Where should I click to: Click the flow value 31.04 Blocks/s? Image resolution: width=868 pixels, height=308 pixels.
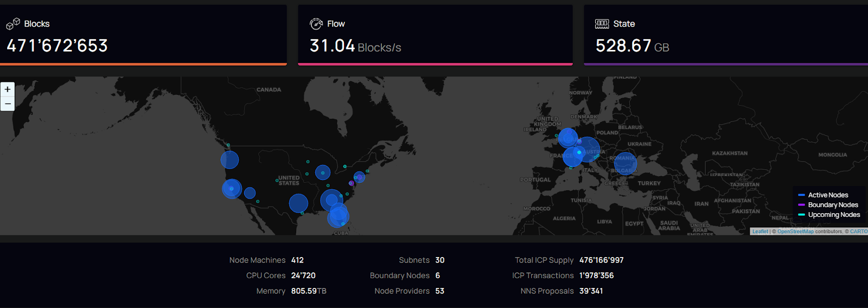[x=355, y=46]
